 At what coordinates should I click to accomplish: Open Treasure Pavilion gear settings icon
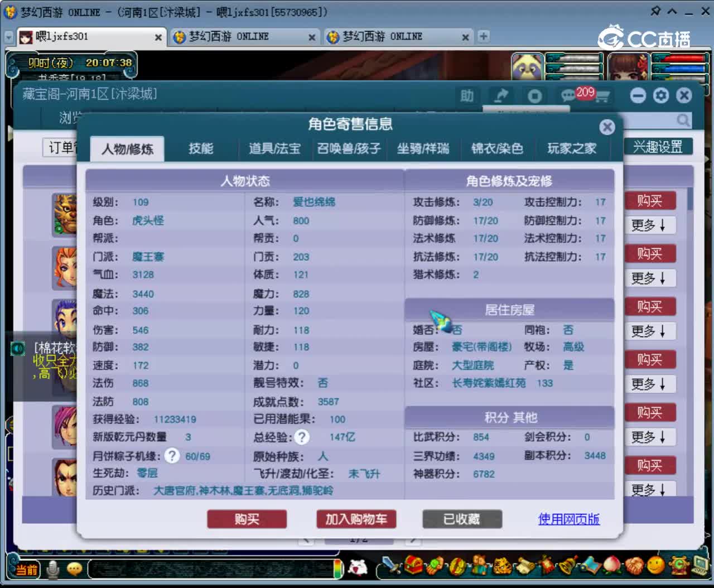[x=661, y=95]
